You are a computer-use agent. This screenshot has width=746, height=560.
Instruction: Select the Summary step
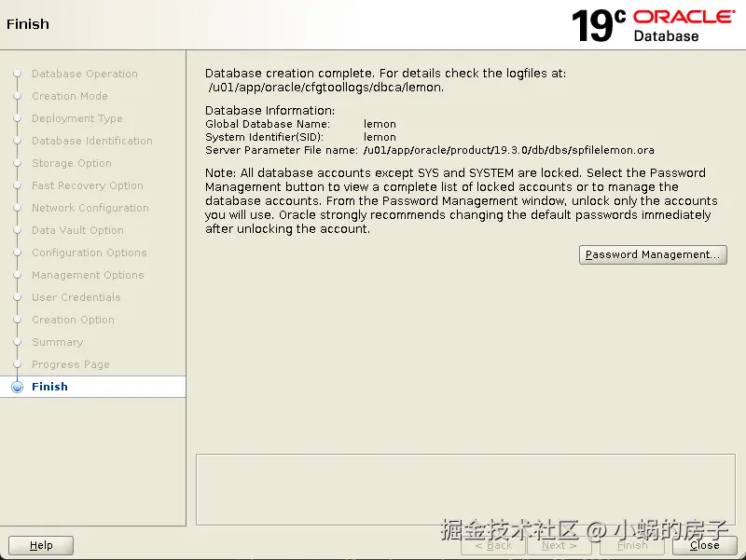point(57,342)
